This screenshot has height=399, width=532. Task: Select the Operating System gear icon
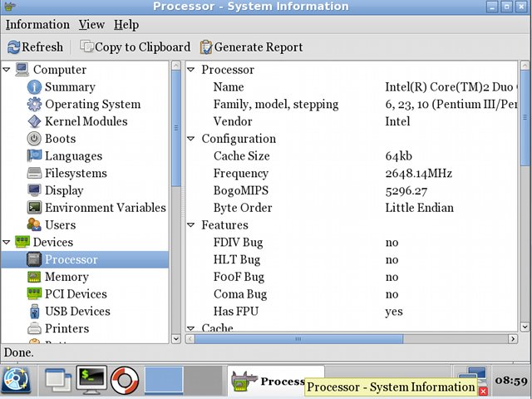tap(34, 104)
